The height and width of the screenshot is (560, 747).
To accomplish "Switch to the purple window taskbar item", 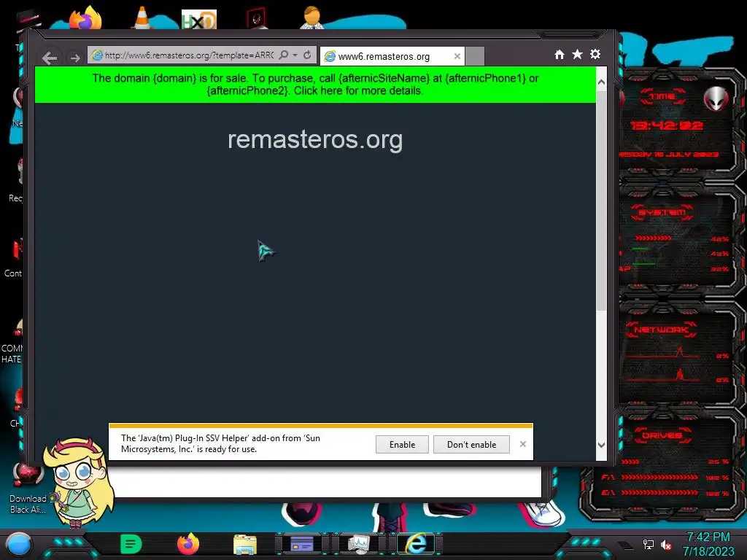I will (301, 544).
